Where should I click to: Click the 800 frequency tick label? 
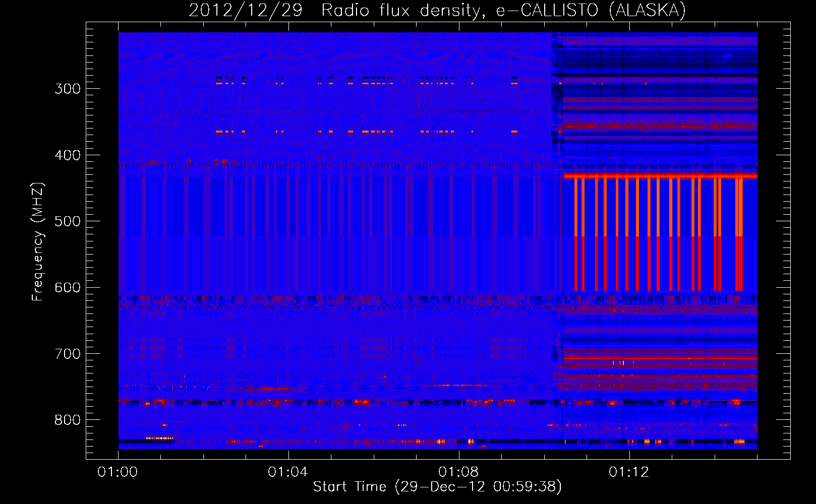68,420
